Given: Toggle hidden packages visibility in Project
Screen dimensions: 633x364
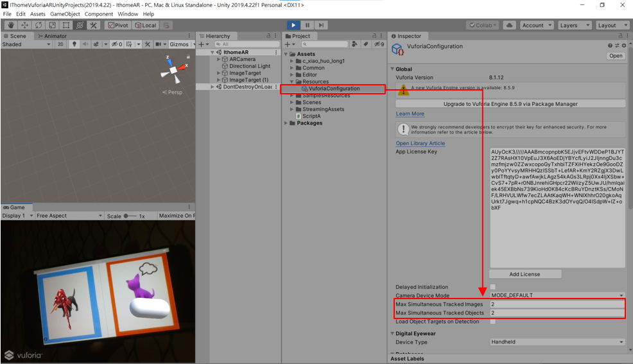Looking at the screenshot, I should tap(379, 44).
